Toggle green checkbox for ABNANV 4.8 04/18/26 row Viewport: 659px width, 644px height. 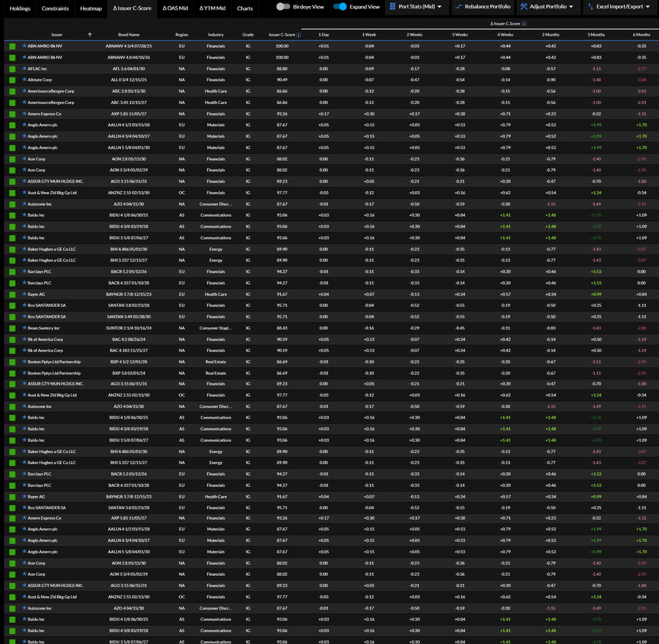tap(12, 57)
